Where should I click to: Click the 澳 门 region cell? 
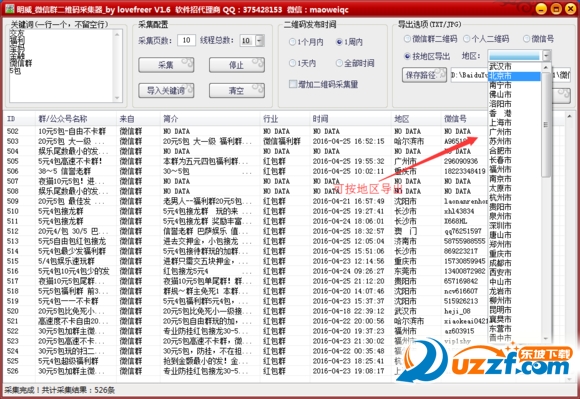(406, 231)
